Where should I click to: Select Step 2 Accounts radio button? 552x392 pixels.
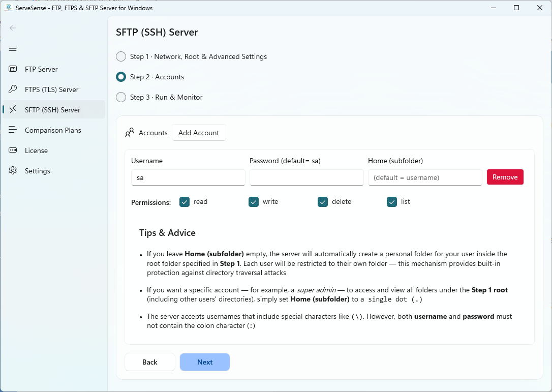coord(121,77)
